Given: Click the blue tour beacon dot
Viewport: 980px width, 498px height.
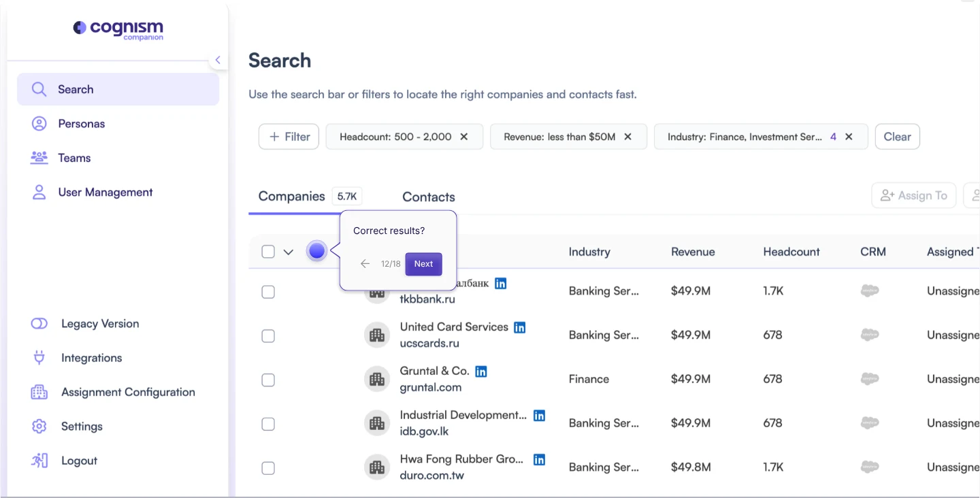Looking at the screenshot, I should [x=316, y=251].
